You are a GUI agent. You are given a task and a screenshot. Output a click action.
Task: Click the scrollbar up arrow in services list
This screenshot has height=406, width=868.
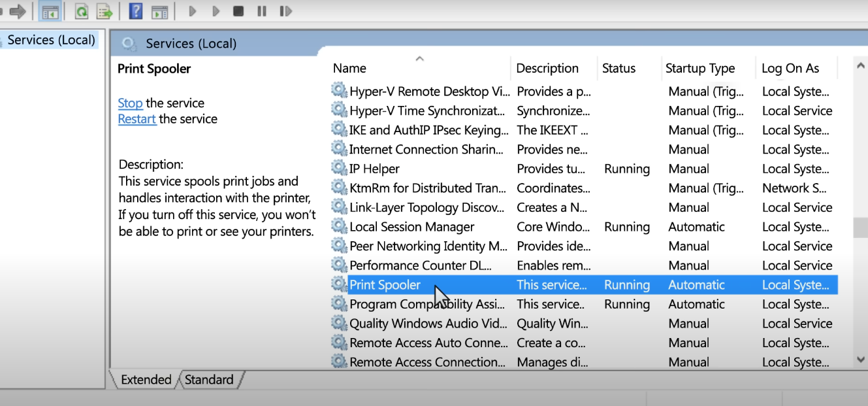861,65
